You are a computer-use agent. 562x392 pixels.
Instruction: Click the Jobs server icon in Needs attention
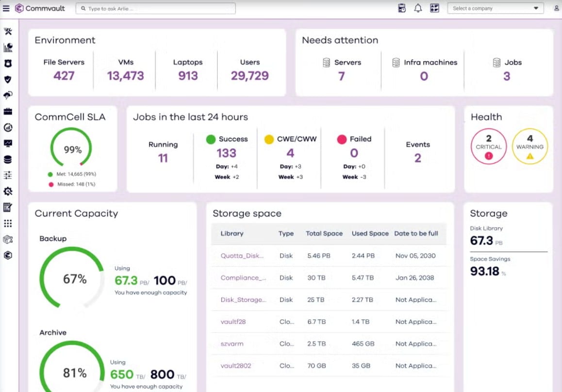click(497, 63)
